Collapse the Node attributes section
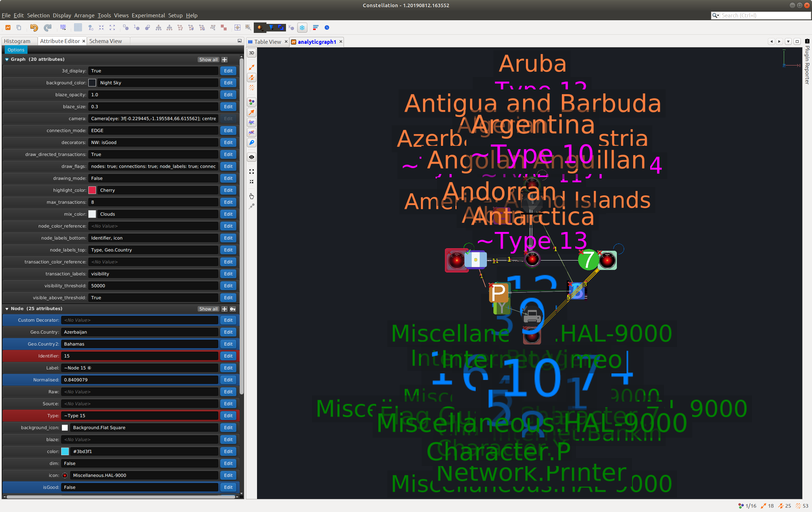 7,309
